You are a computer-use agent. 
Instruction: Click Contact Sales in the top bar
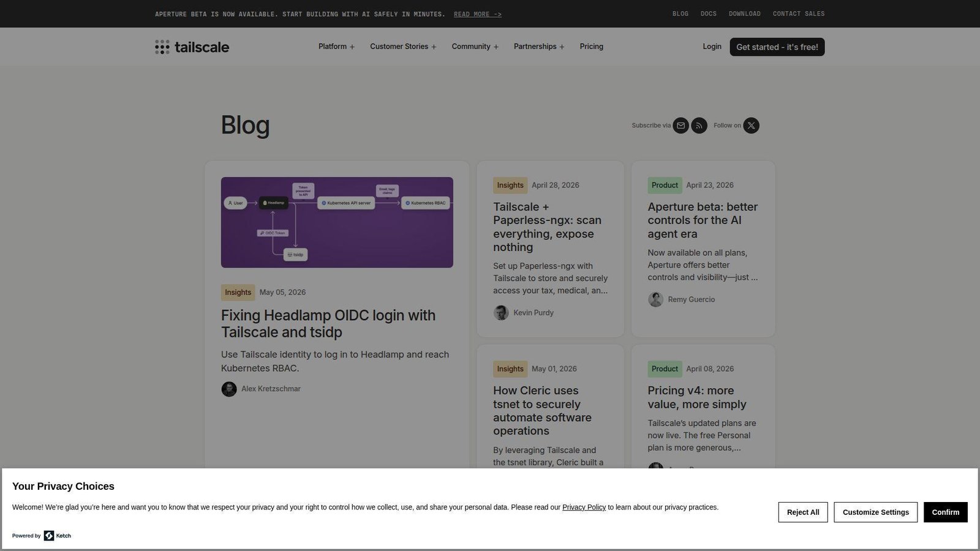799,13
